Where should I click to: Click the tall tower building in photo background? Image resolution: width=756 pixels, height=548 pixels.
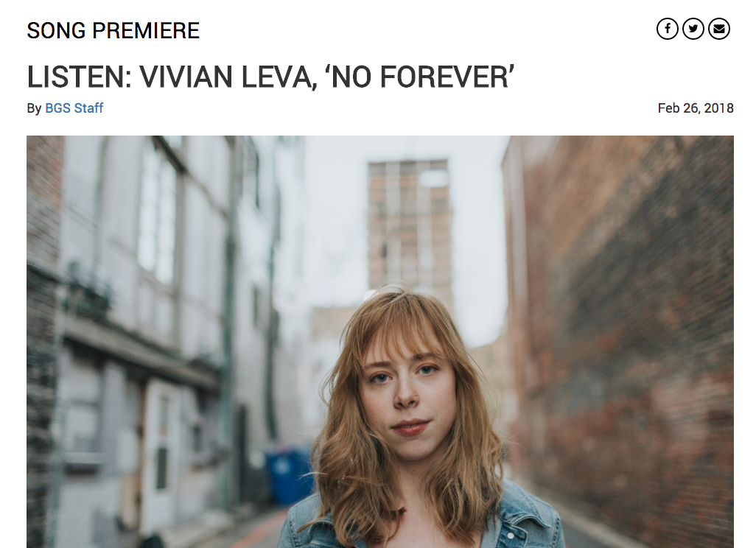[x=409, y=227]
